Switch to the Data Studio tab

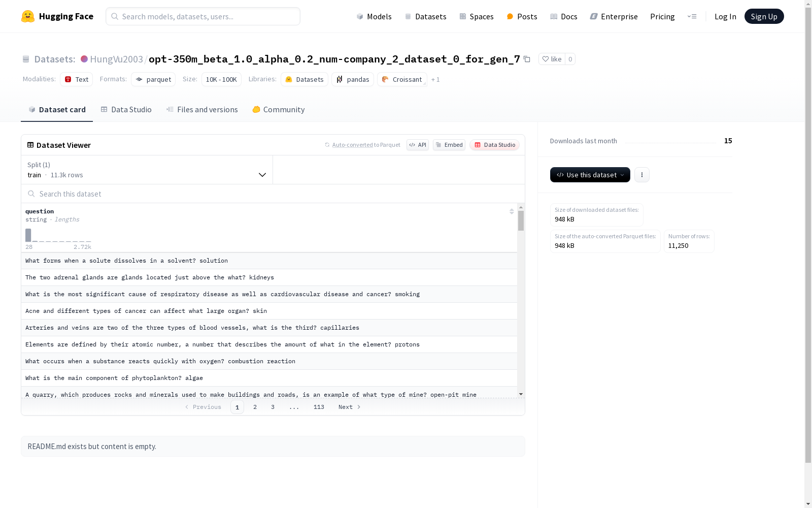126,109
